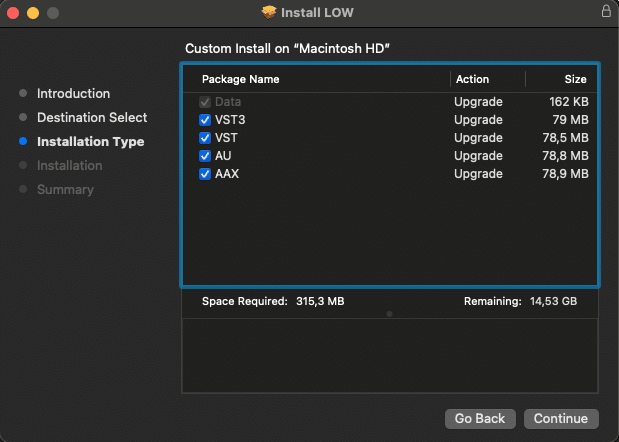The image size is (619, 442).
Task: Click the Action column header
Action: point(473,79)
